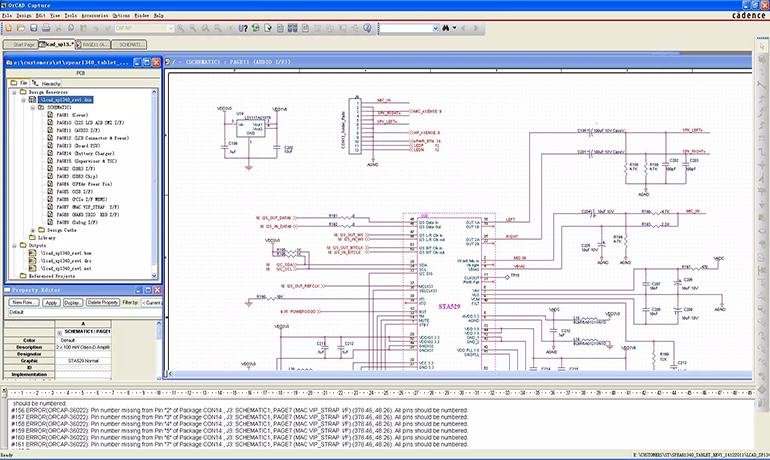This screenshot has width=770, height=460.
Task: Click the Paste toolbar icon
Action: click(x=83, y=28)
